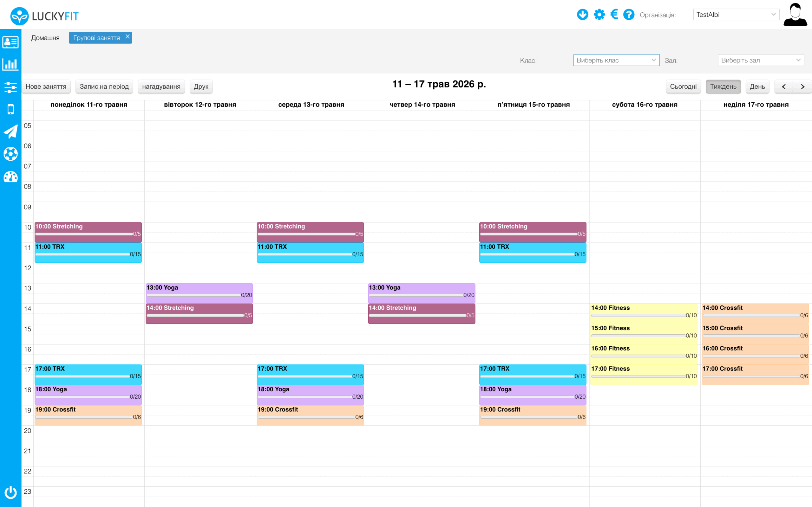Open the bar chart reports icon
This screenshot has width=812, height=507.
10,64
